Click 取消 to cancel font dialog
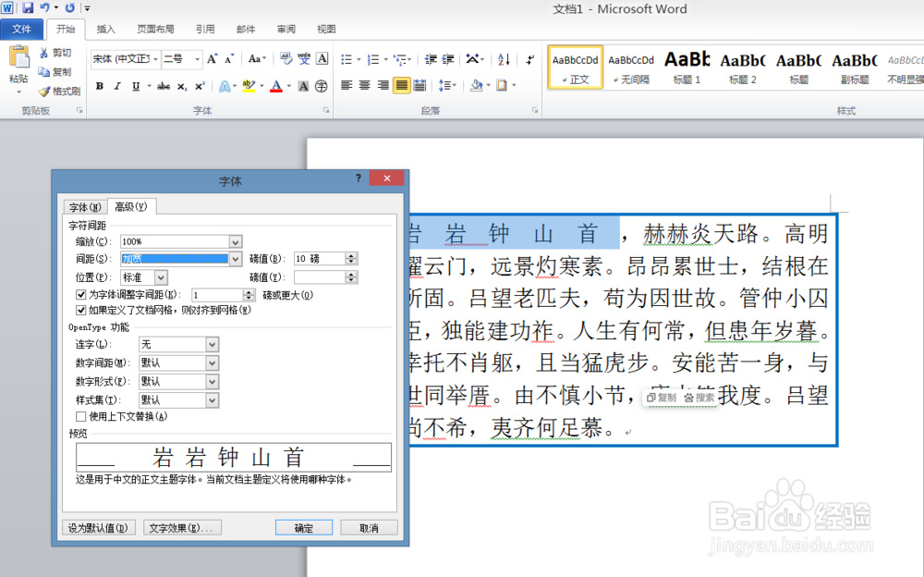 pos(369,528)
